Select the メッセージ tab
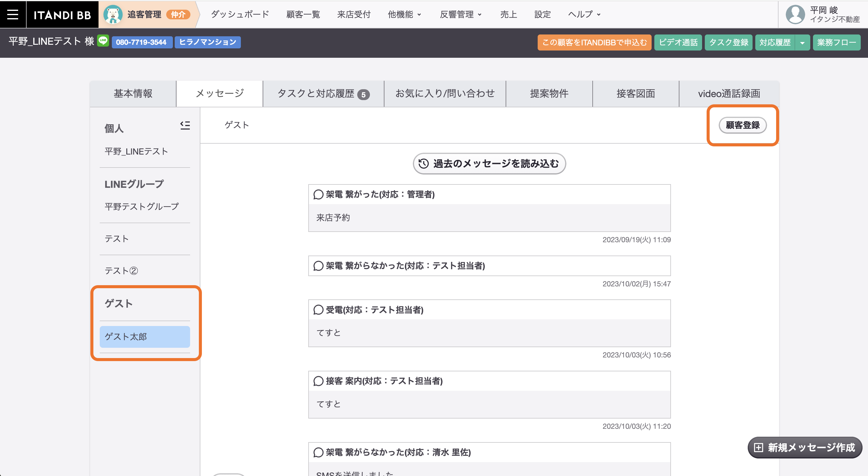The image size is (868, 476). coord(220,94)
